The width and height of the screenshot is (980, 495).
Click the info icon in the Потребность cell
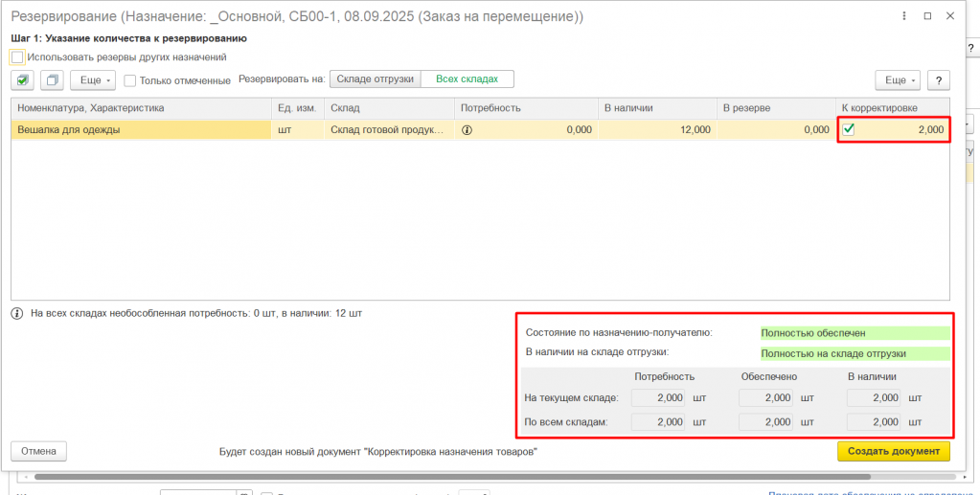[466, 130]
